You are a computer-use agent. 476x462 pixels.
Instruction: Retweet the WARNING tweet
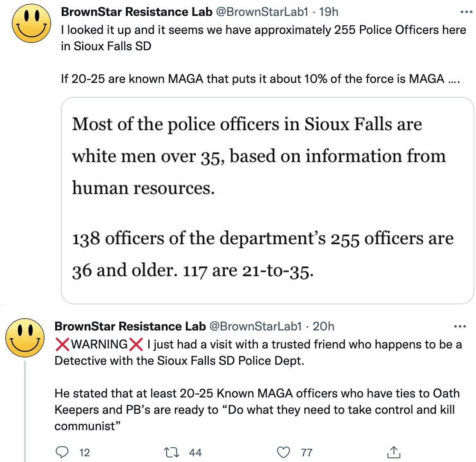coord(172,452)
